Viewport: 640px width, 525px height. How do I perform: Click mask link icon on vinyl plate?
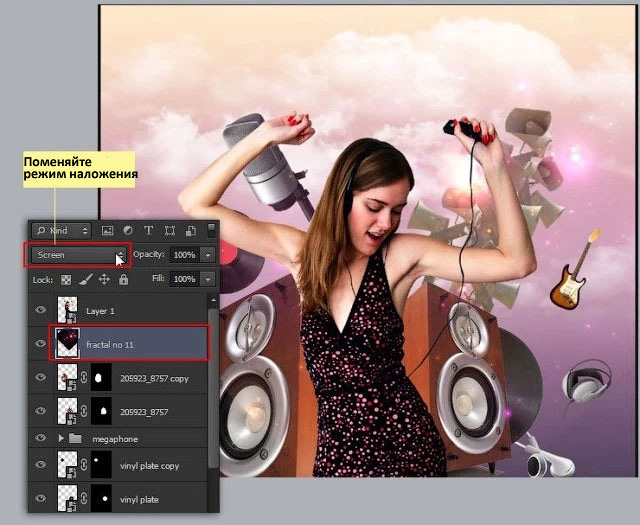pos(84,498)
